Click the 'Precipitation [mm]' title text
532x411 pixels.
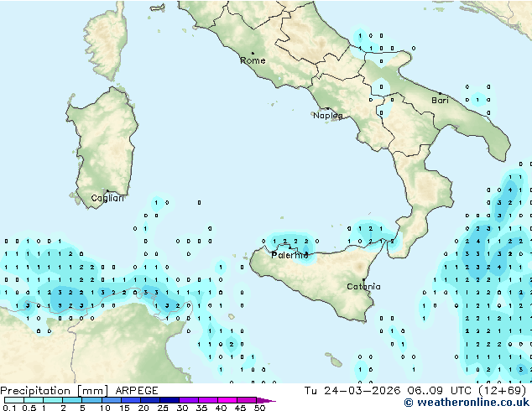(x=55, y=391)
